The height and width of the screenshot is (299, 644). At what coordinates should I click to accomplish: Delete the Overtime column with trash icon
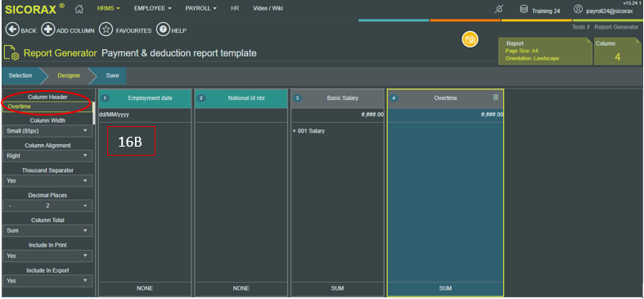tap(496, 97)
